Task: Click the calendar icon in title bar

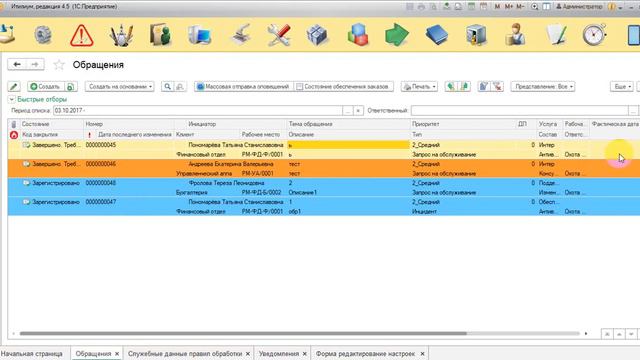Action: point(483,7)
